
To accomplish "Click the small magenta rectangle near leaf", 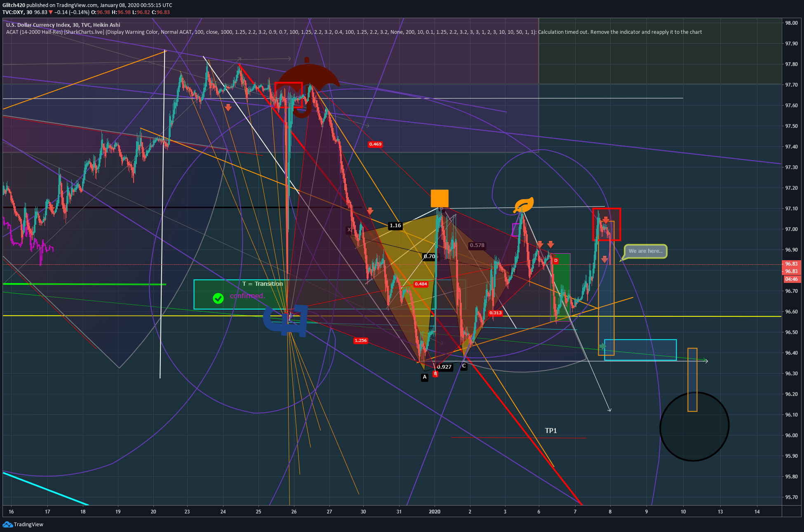I will [516, 230].
